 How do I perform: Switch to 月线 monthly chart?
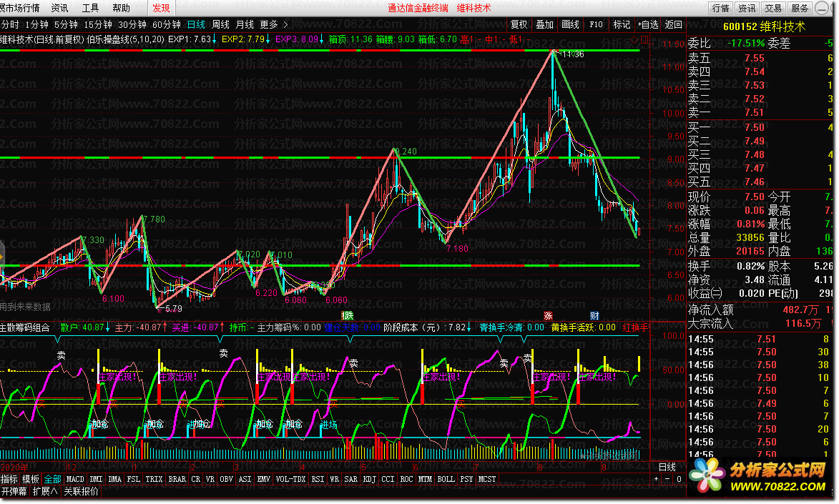click(x=245, y=24)
